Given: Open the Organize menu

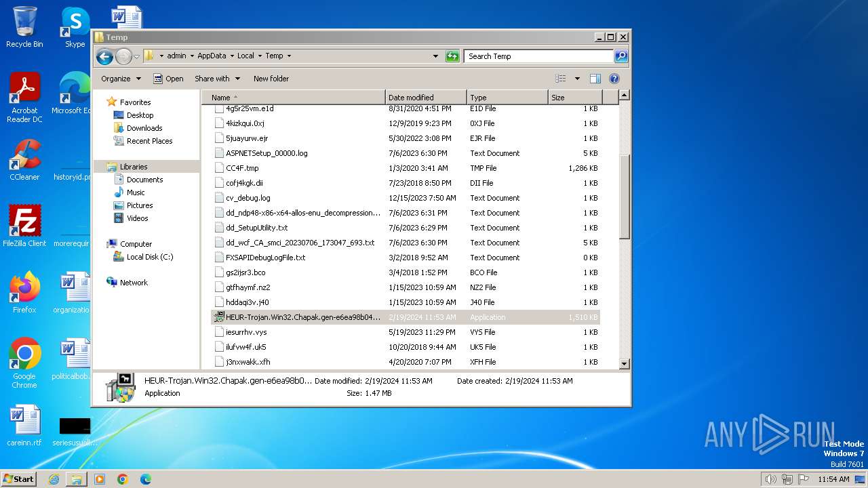Looking at the screenshot, I should tap(121, 79).
